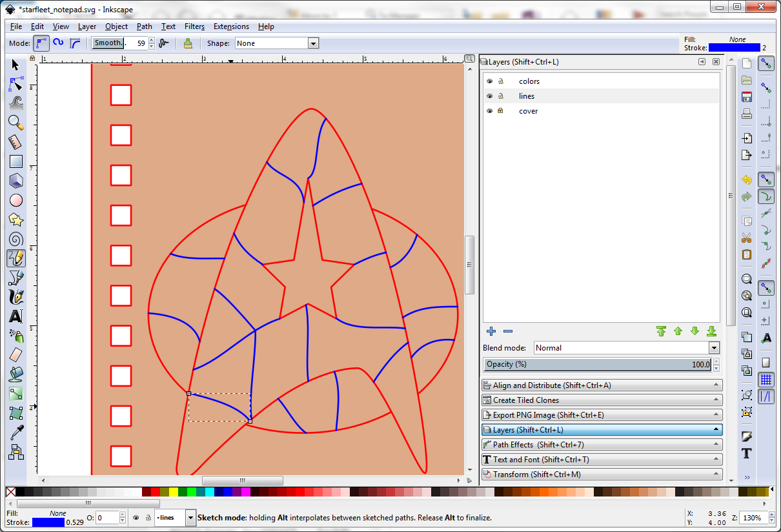The height and width of the screenshot is (532, 781).
Task: Close the Layers dialog panel
Action: point(716,62)
